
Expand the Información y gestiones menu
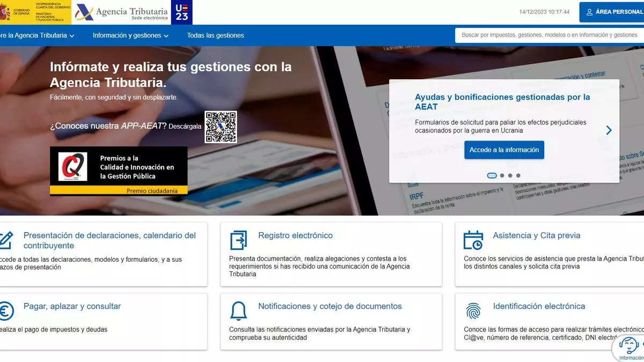coord(130,35)
